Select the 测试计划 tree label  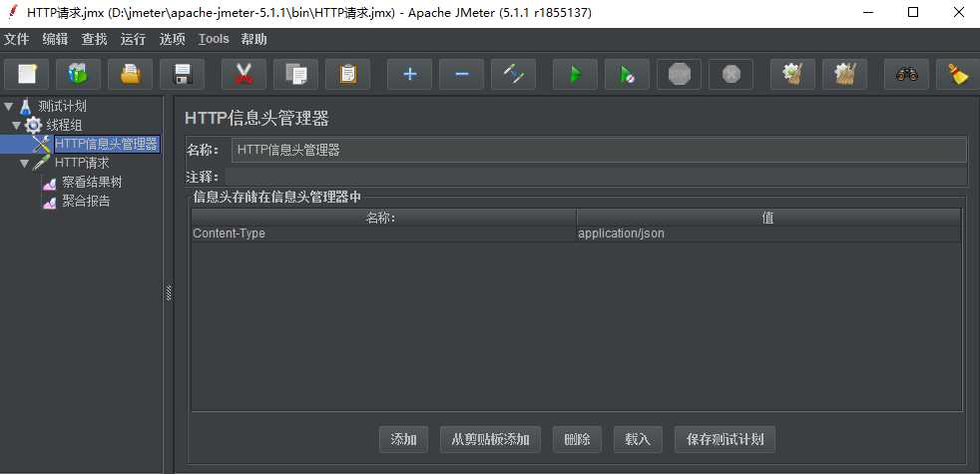62,107
